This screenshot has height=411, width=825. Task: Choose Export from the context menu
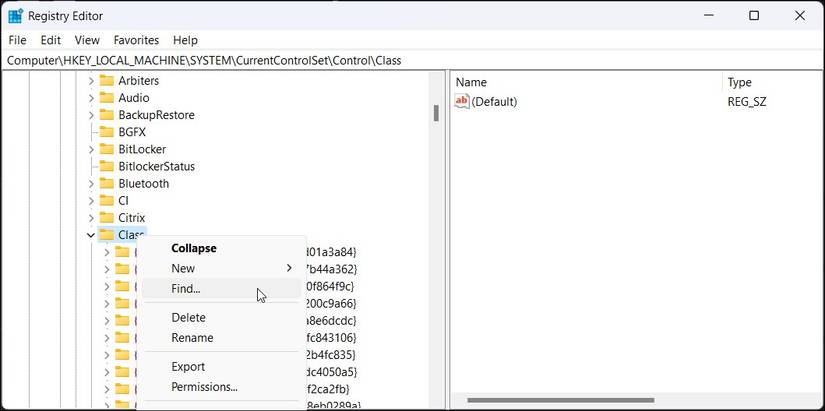[x=188, y=367]
